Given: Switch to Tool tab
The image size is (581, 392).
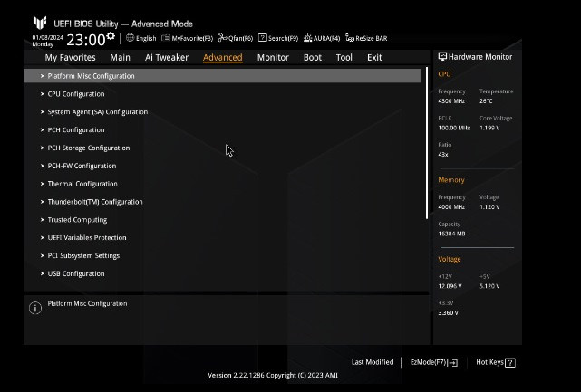Looking at the screenshot, I should pyautogui.click(x=344, y=57).
